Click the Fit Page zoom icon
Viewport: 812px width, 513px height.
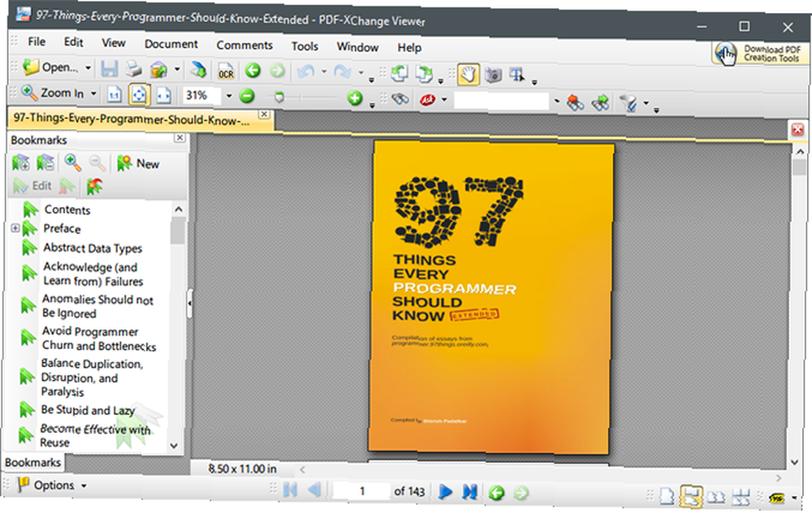[139, 95]
